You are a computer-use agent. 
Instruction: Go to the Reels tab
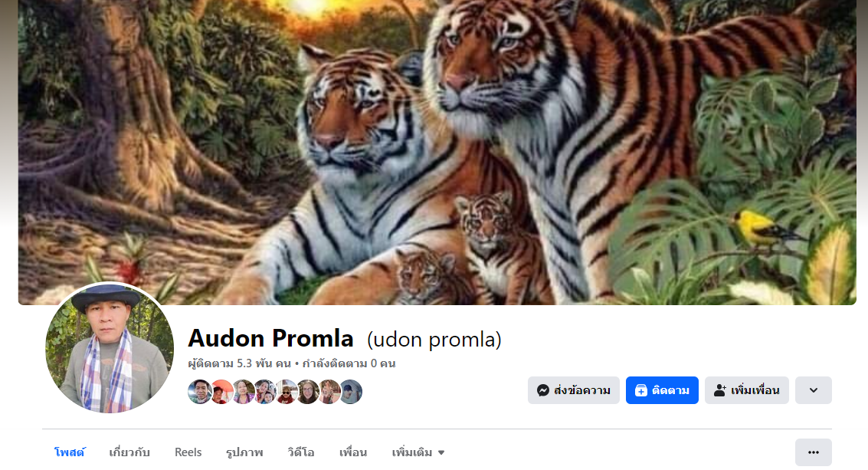click(x=188, y=452)
